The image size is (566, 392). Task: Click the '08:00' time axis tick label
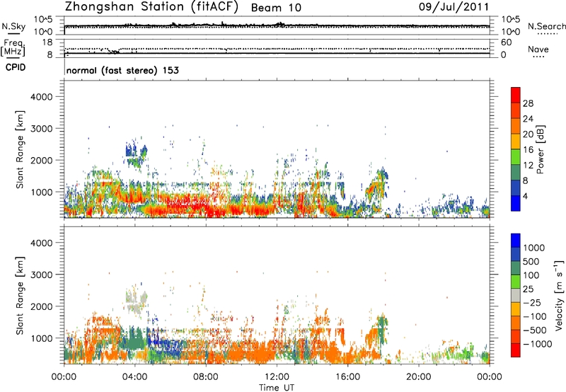click(x=206, y=377)
